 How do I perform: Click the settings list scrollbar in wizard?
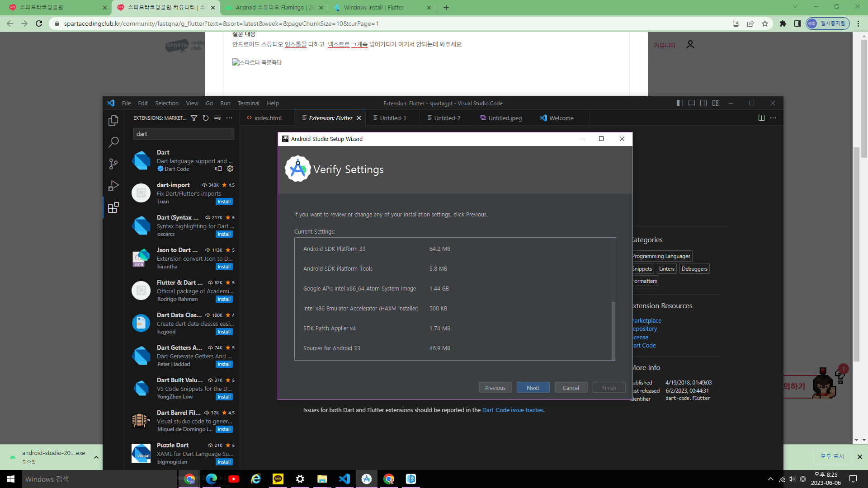613,330
